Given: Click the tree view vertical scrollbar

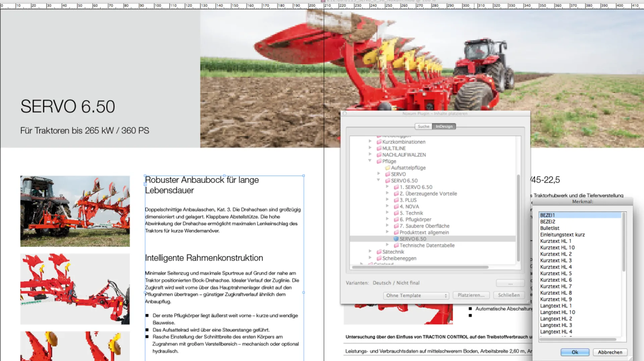Looking at the screenshot, I should (518, 218).
